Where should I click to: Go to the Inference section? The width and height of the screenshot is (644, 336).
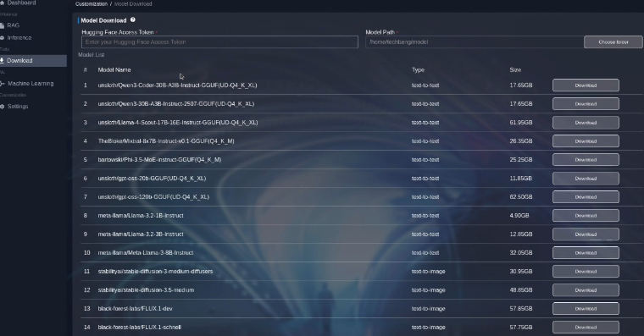pyautogui.click(x=19, y=38)
